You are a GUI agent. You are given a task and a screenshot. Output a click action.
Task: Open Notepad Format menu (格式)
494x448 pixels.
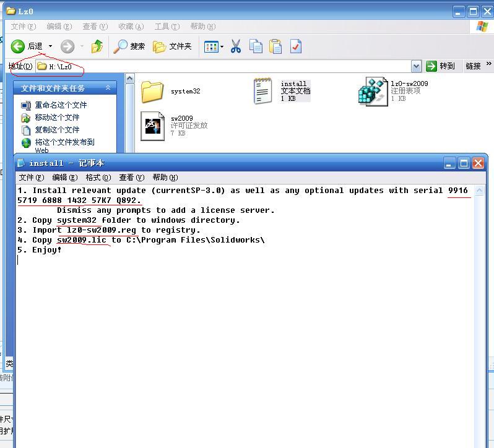click(98, 178)
